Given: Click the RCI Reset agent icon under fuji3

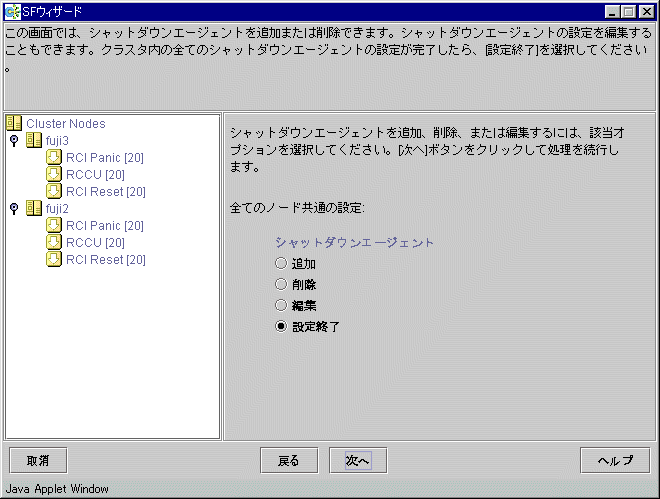Looking at the screenshot, I should (x=53, y=191).
